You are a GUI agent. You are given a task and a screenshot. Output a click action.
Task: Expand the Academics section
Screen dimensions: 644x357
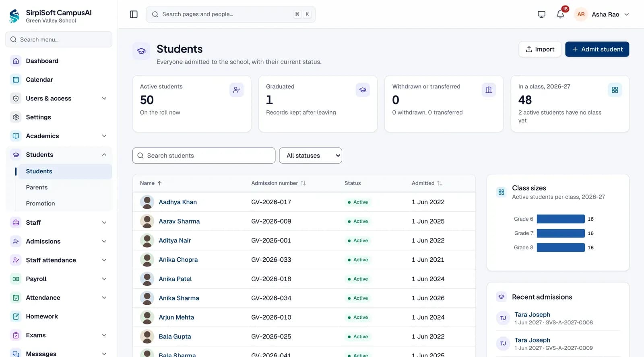click(x=59, y=136)
